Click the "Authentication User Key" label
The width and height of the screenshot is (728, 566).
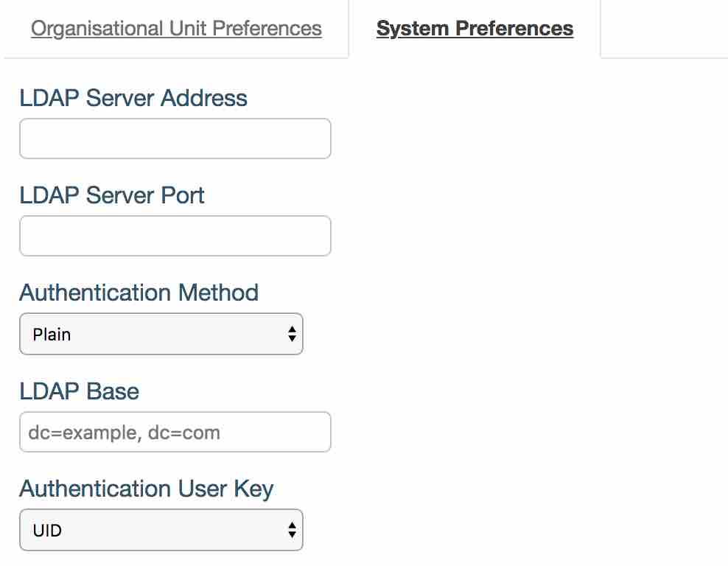pos(146,489)
